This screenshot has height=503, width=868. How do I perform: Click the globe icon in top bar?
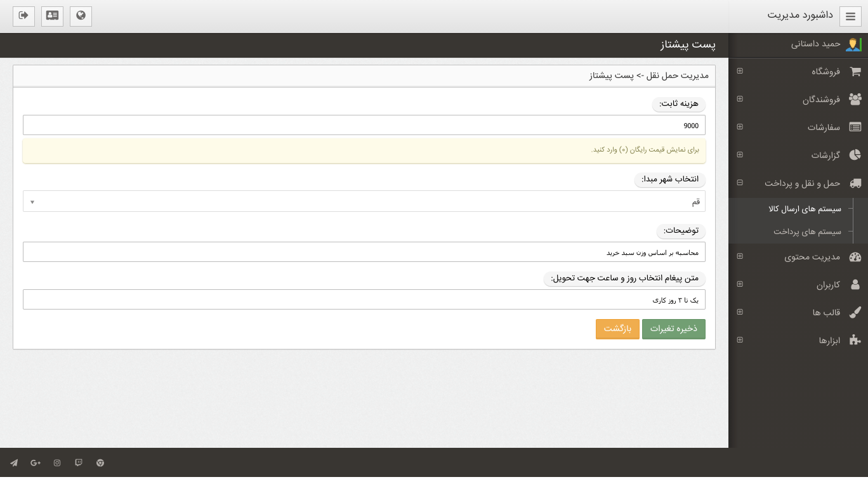point(81,16)
